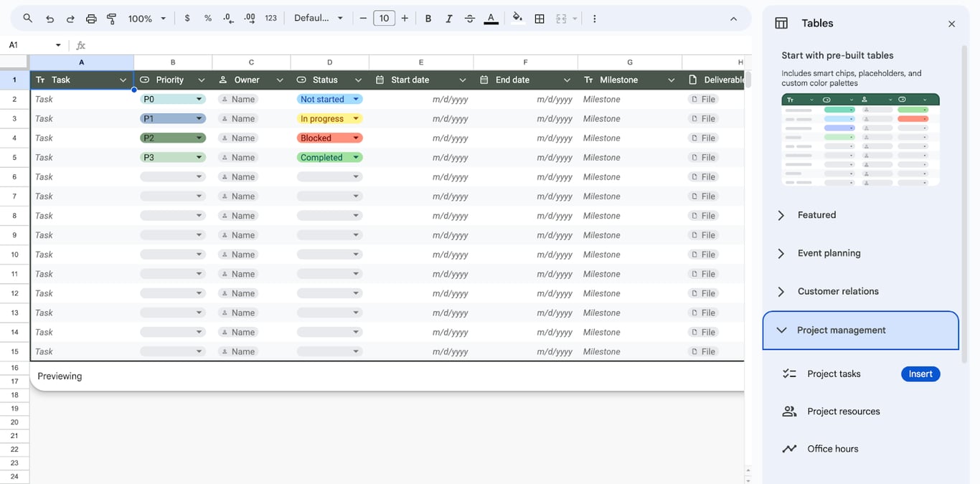
Task: Click the P2 priority chip
Action: (173, 138)
